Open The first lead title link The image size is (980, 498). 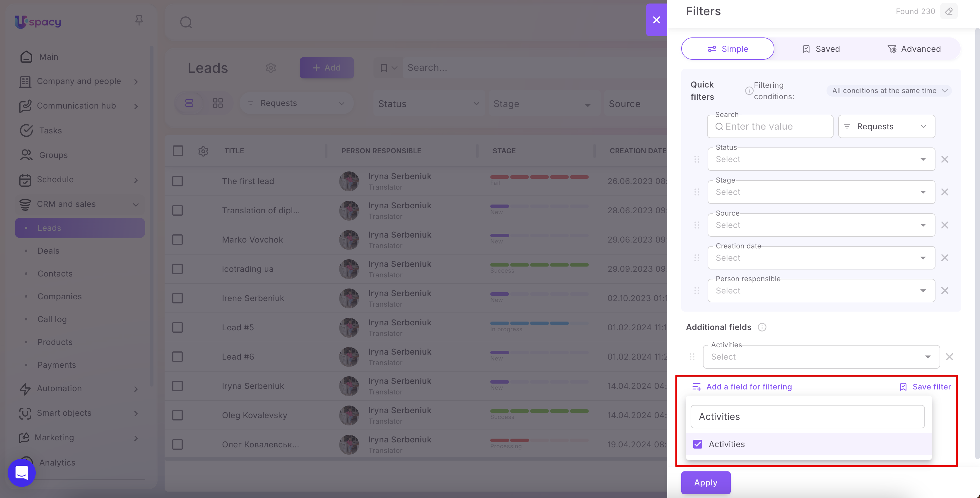click(248, 181)
